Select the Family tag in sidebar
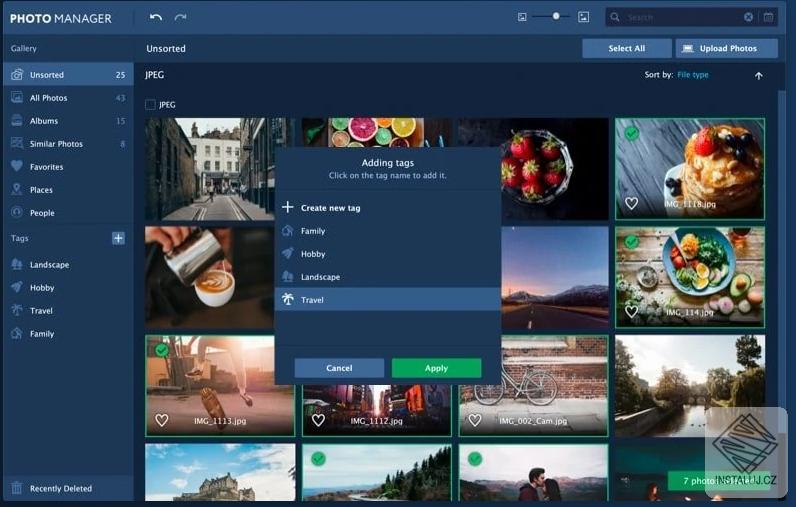This screenshot has height=507, width=796. [x=68, y=333]
